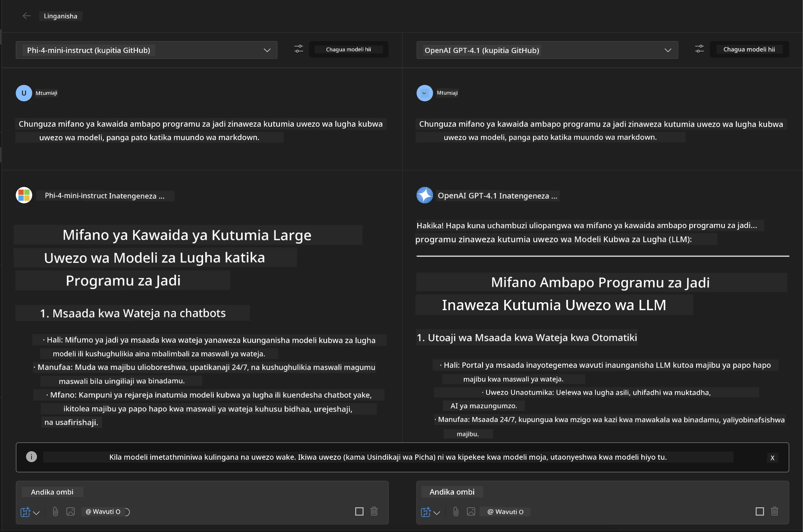
Task: Open model settings sliders icon for OpenAI GPT-4.1
Action: point(699,49)
